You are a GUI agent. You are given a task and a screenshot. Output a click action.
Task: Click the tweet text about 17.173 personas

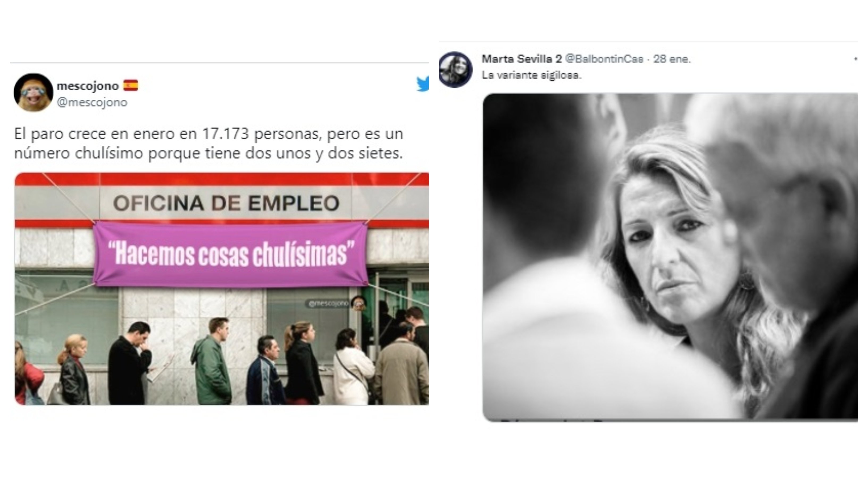[208, 143]
